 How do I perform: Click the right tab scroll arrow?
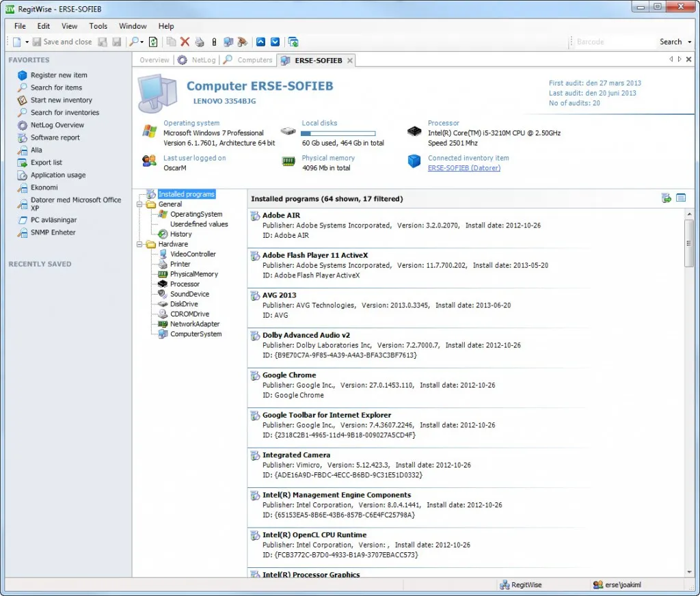click(679, 59)
